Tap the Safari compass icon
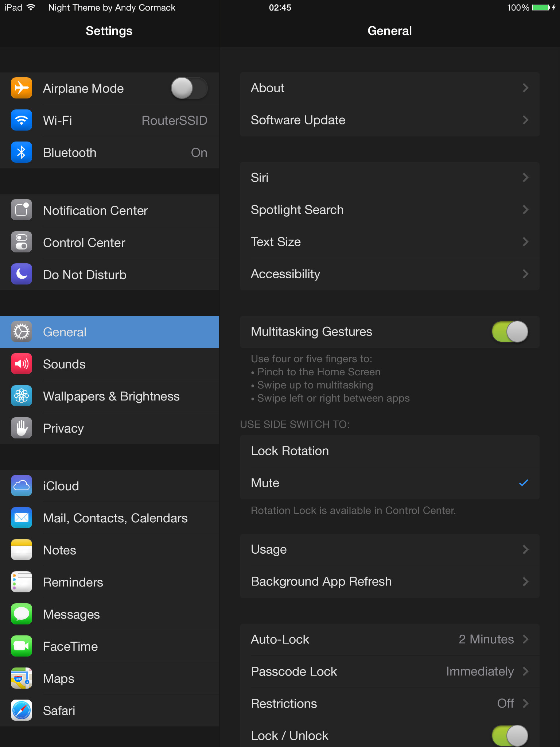The height and width of the screenshot is (747, 560). click(x=22, y=711)
